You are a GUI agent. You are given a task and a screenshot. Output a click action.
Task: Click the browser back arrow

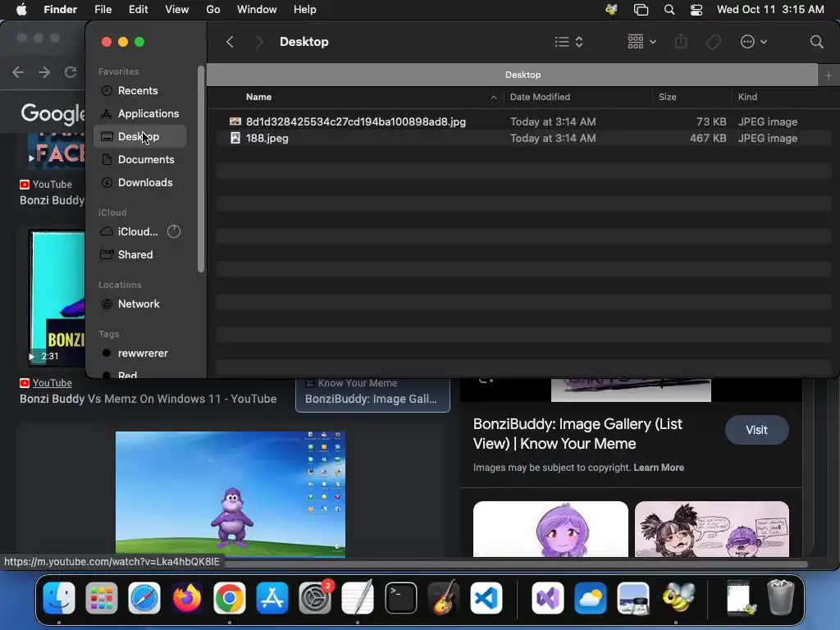coord(18,72)
